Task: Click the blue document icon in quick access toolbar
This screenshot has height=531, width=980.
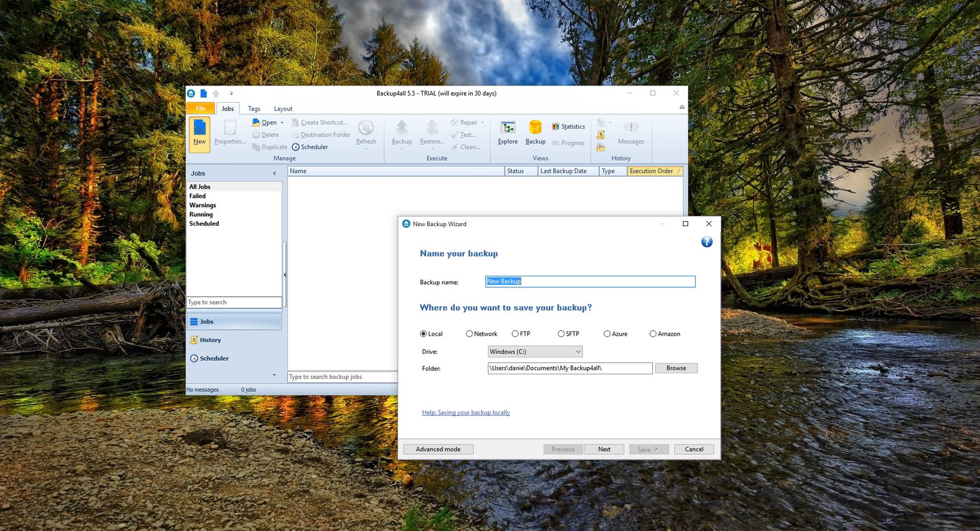Action: tap(203, 93)
